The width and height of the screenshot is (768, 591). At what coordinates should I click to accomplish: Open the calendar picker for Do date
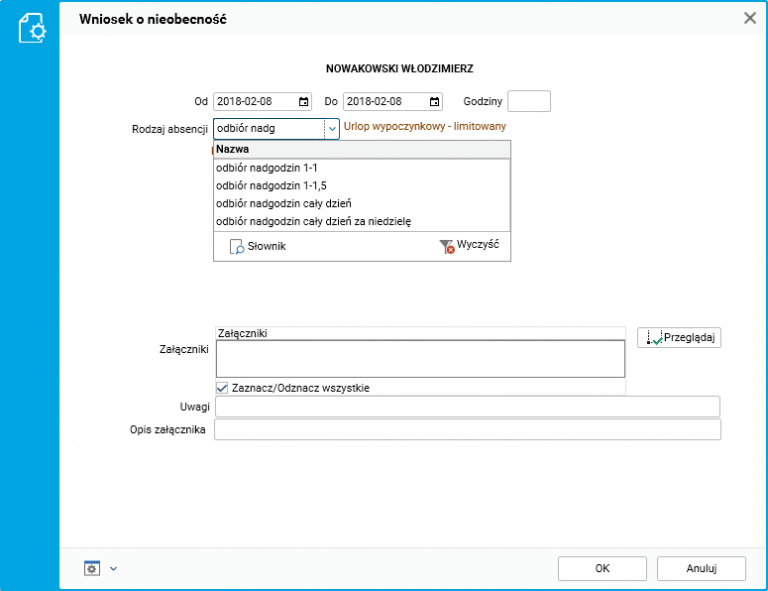[434, 102]
